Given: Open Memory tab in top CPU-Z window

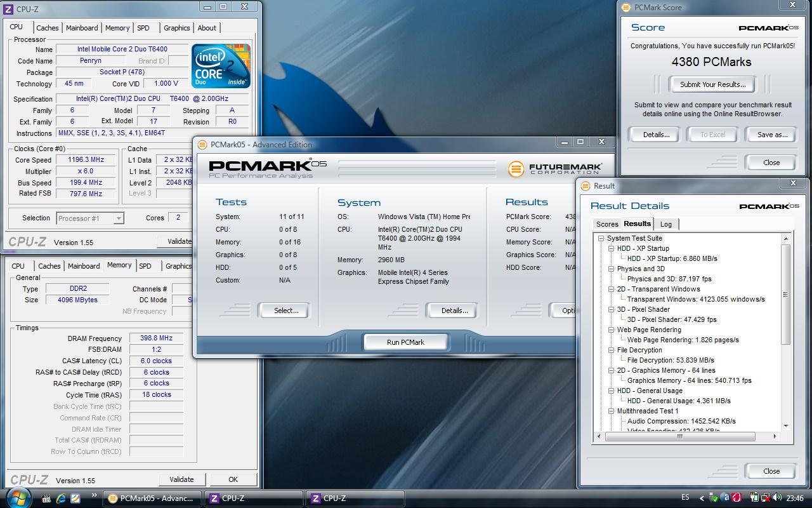Looking at the screenshot, I should pyautogui.click(x=117, y=28).
